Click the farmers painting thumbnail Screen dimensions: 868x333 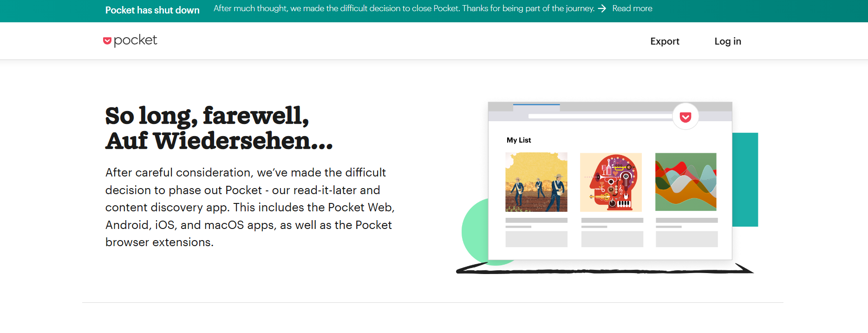tap(536, 182)
